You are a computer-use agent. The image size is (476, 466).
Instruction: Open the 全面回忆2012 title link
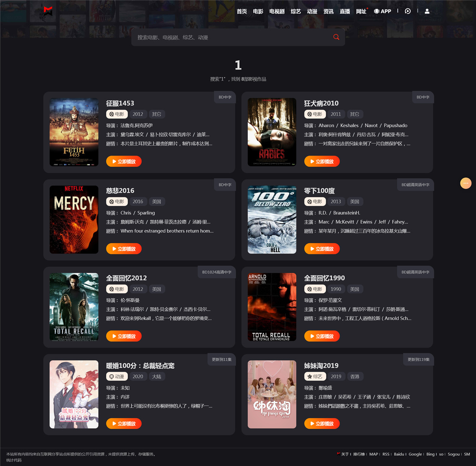coord(127,278)
